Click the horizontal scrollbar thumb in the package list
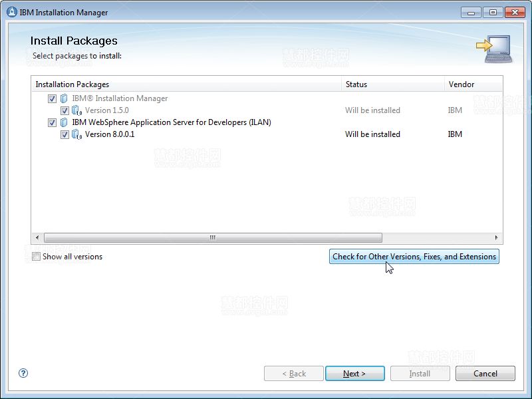This screenshot has width=532, height=399. [x=213, y=237]
